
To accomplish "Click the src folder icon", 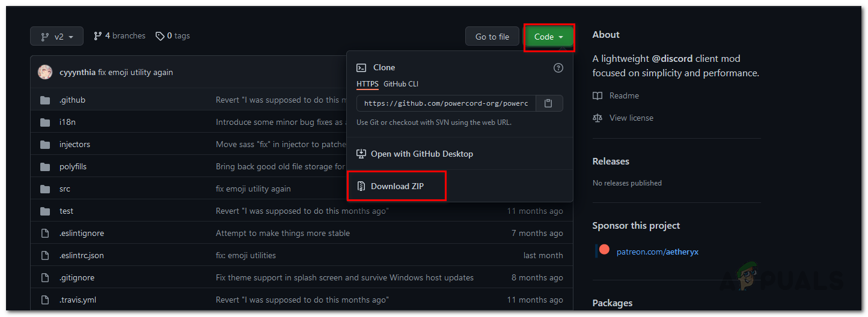I will pos(45,189).
